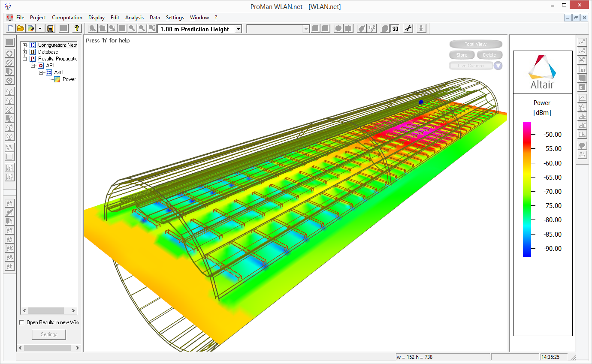Click the AP1 access point icon in the tree
The width and height of the screenshot is (592, 364).
click(41, 66)
